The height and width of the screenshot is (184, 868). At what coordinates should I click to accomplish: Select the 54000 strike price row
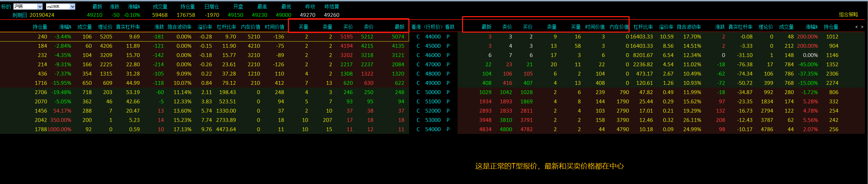point(433,129)
